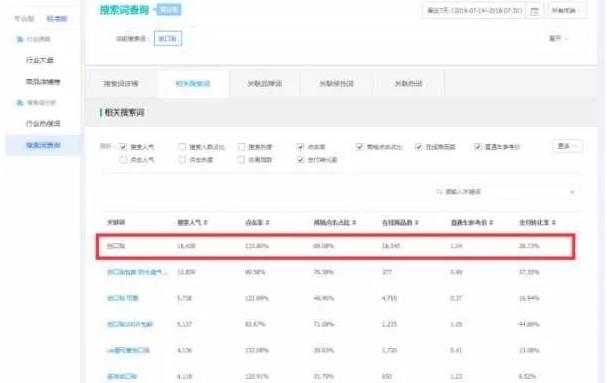
Task: Switch to 专业版 at sidebar top
Action: coord(24,19)
